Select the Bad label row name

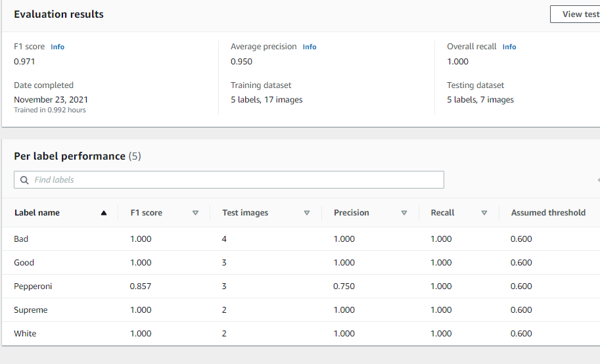pyautogui.click(x=21, y=239)
